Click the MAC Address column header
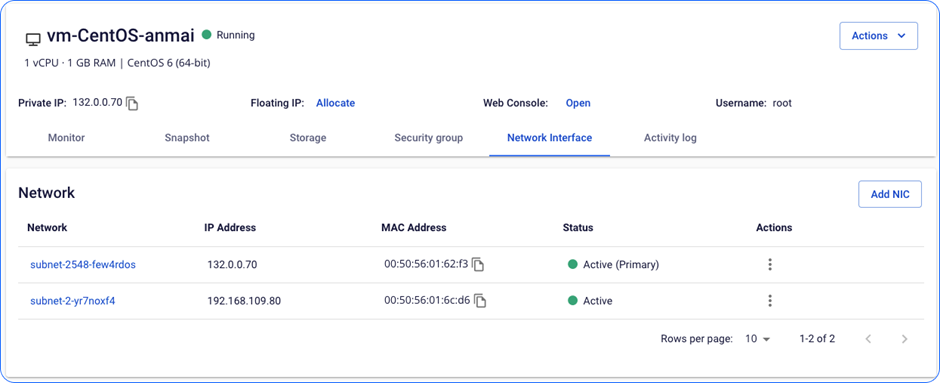Screen dimensions: 940x383 (414, 228)
